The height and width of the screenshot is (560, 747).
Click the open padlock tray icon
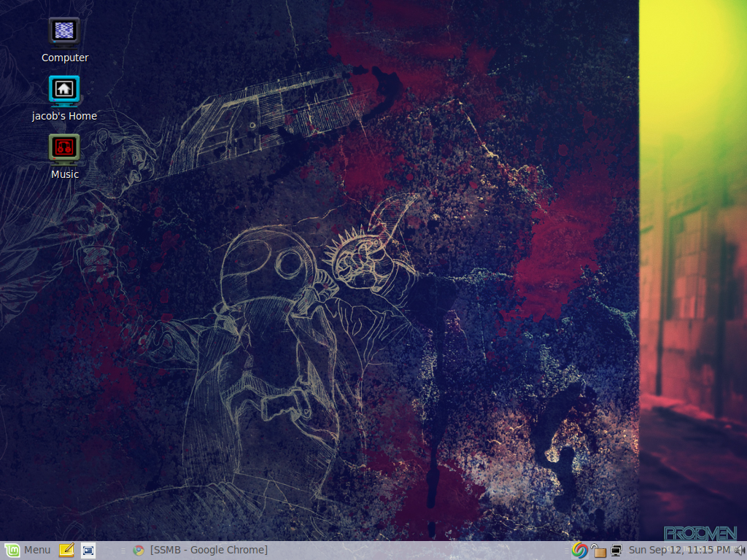click(x=598, y=550)
